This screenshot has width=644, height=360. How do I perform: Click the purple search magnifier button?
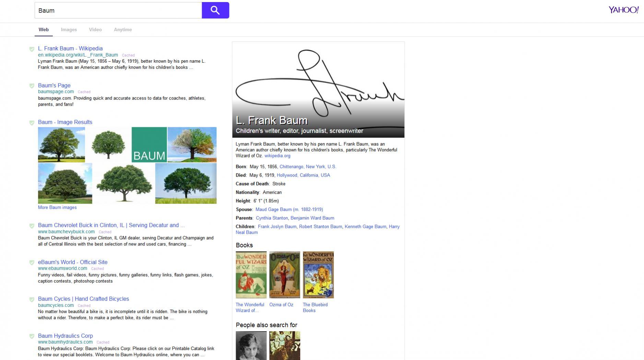[x=215, y=10]
